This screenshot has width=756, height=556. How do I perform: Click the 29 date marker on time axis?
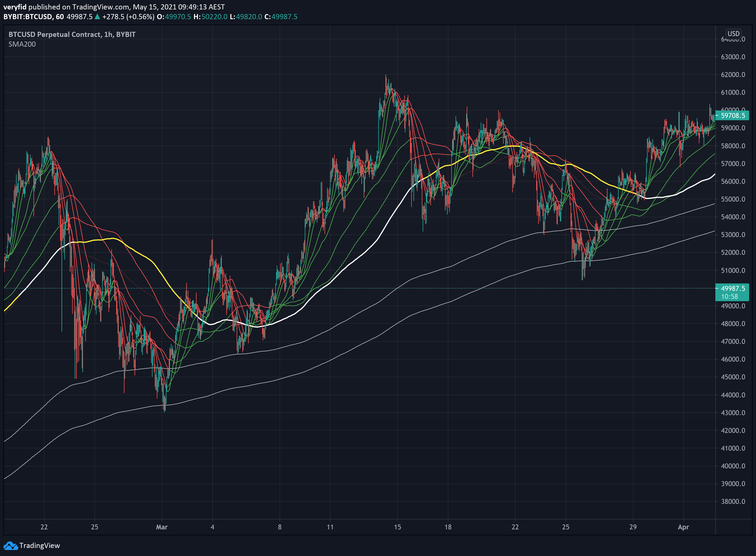click(x=633, y=527)
